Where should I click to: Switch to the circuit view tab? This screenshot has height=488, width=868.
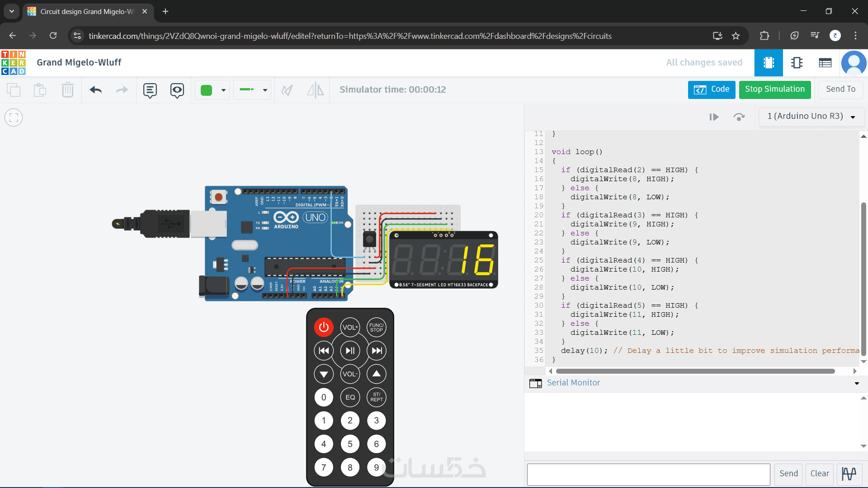pos(769,63)
